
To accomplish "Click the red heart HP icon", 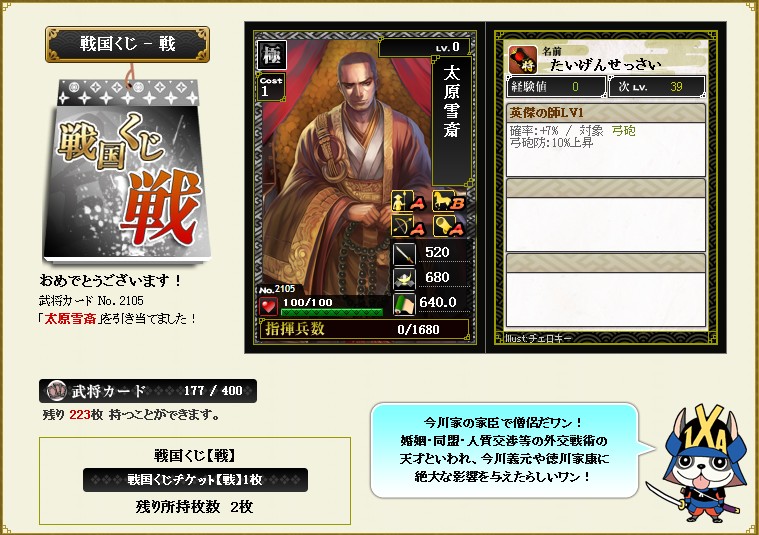I will click(x=268, y=306).
